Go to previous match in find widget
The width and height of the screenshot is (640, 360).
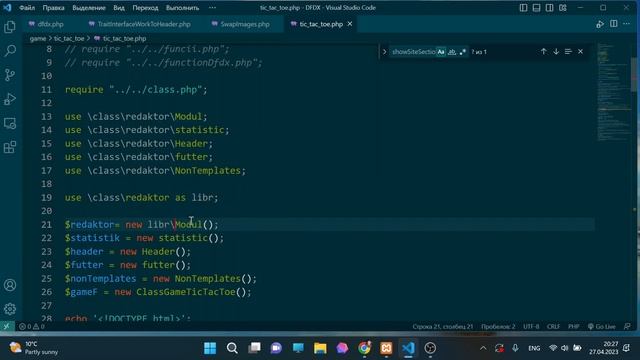tap(544, 51)
